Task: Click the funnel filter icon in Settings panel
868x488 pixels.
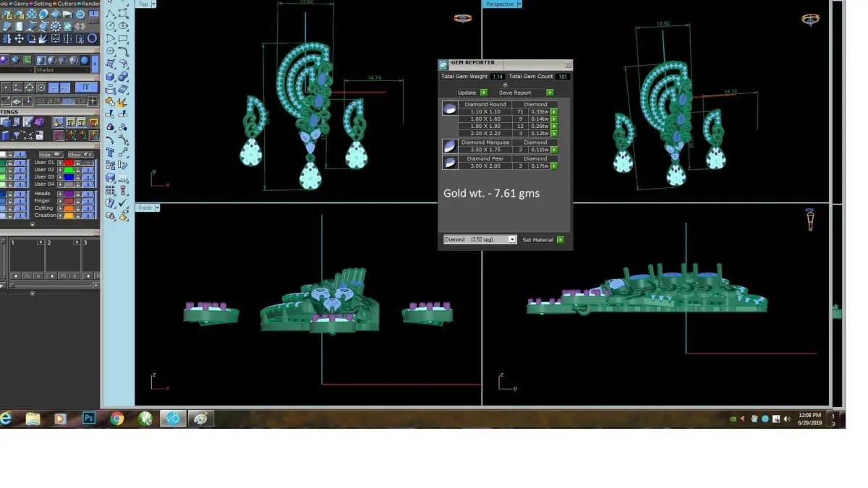Action: click(x=17, y=134)
